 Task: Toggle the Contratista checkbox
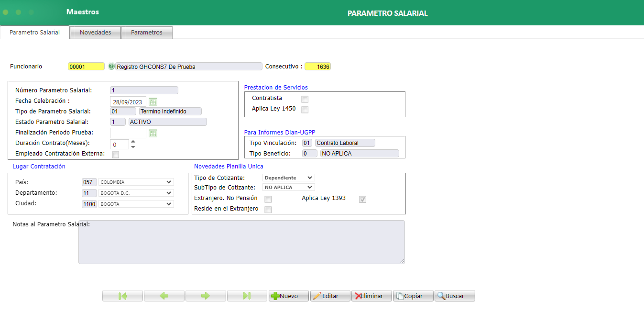(305, 99)
